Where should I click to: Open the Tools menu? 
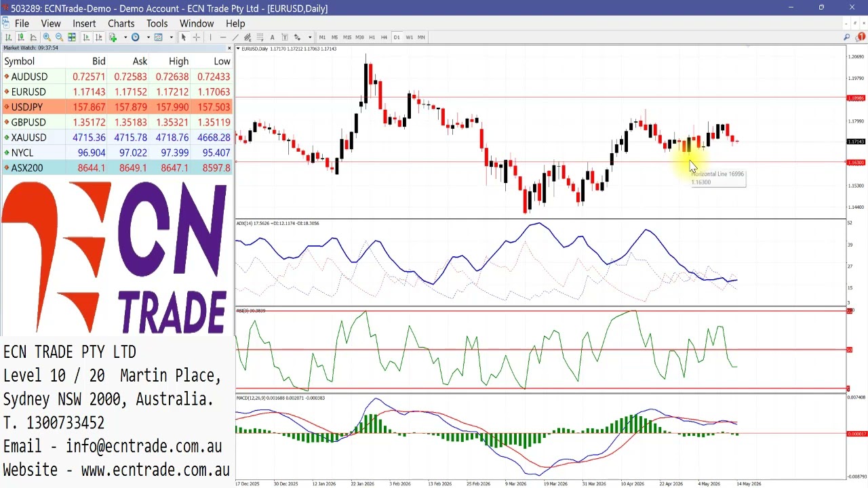click(157, 23)
